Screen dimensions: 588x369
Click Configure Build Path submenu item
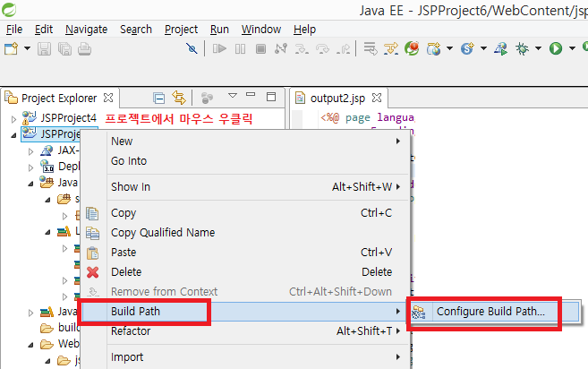pyautogui.click(x=490, y=312)
